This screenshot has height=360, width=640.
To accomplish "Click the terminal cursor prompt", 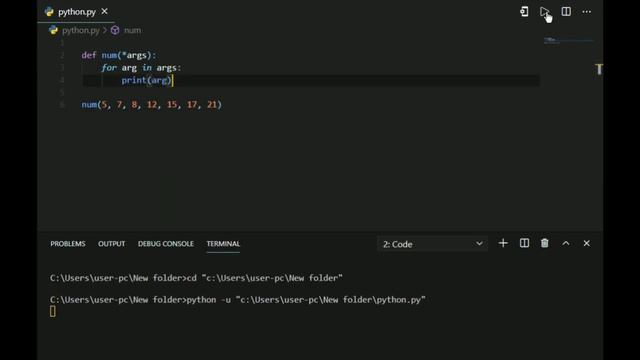I will coord(53,311).
